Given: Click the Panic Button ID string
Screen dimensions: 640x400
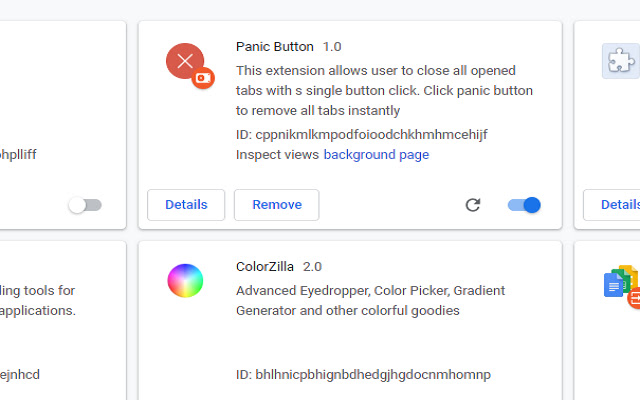Looking at the screenshot, I should (x=362, y=135).
